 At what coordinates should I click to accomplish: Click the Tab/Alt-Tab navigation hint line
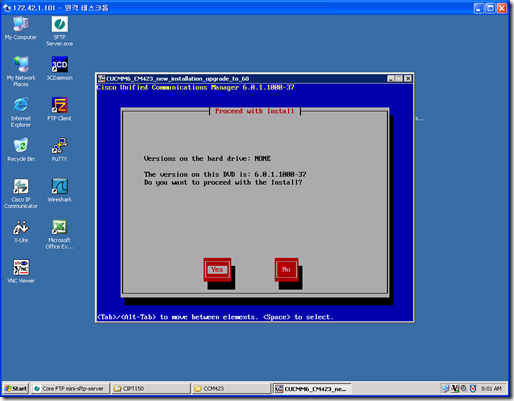point(215,317)
